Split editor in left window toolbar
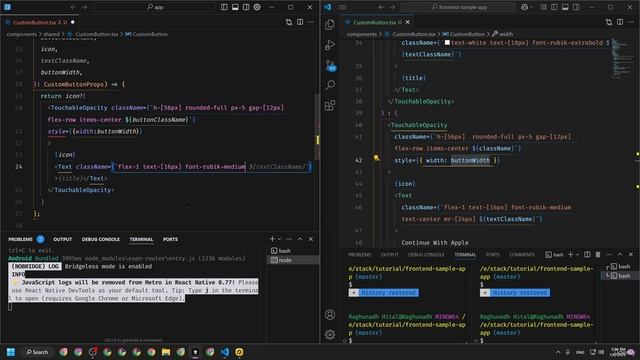Image resolution: width=640 pixels, height=360 pixels. 300,22
